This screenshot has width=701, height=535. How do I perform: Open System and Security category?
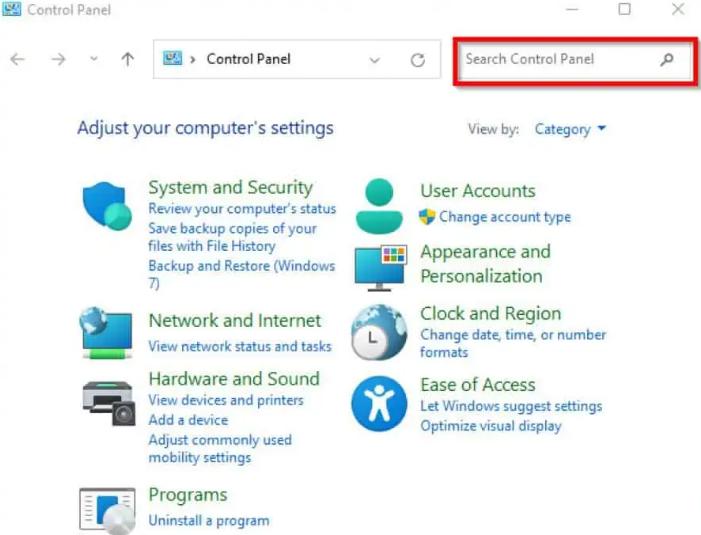tap(230, 187)
